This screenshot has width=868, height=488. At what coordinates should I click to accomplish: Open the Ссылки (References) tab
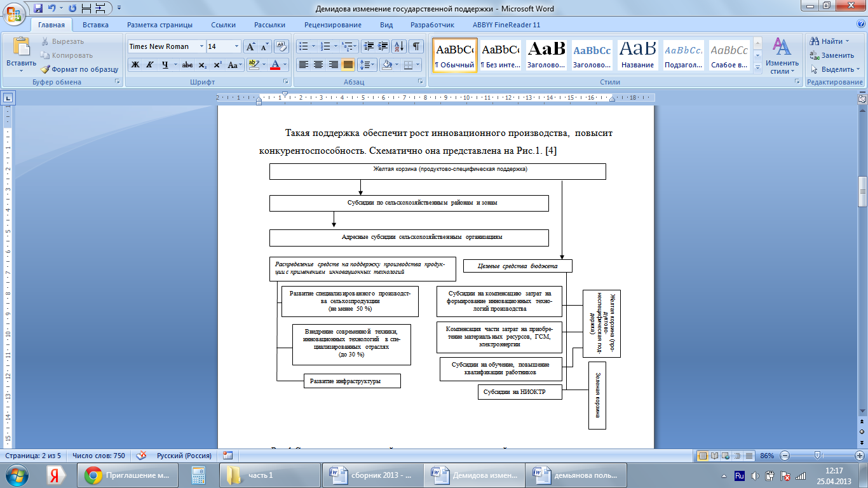click(224, 25)
